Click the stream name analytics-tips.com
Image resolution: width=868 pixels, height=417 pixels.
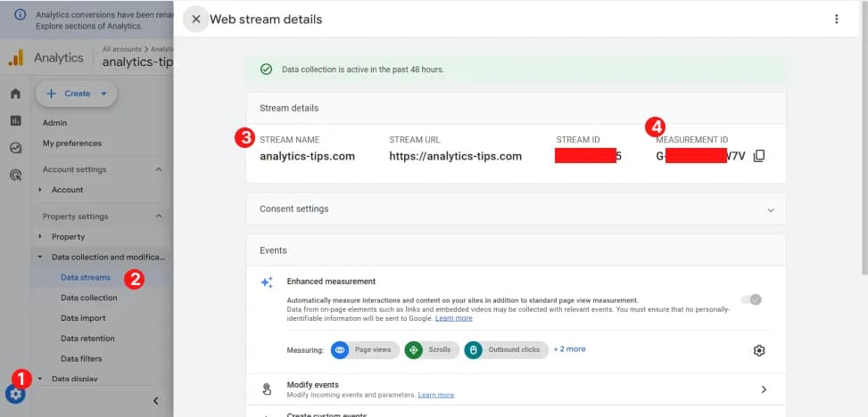(307, 157)
